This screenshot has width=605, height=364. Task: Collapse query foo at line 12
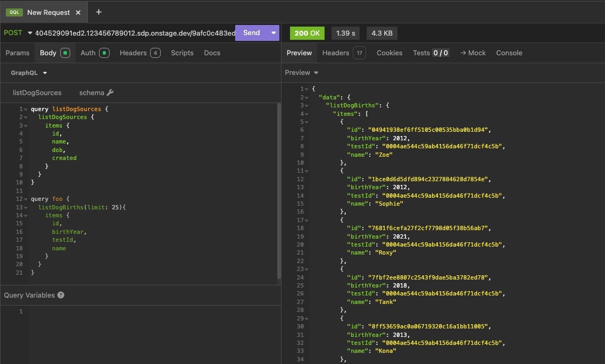tap(26, 199)
